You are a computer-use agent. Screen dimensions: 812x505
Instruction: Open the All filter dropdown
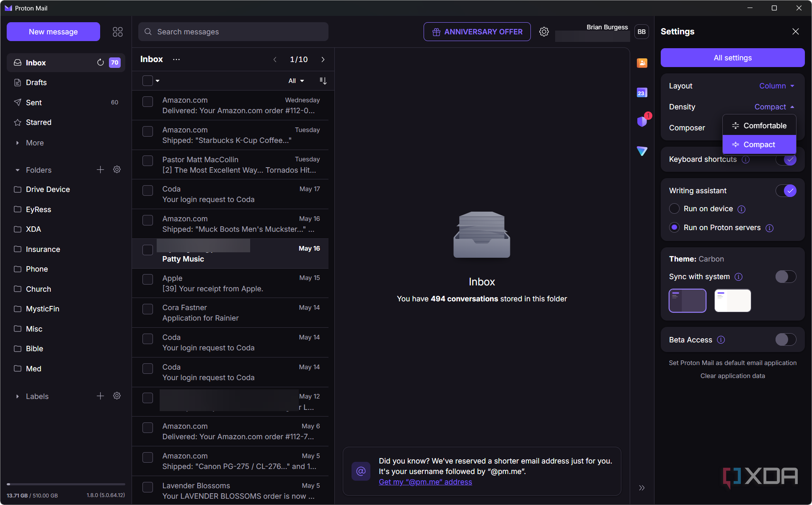click(x=296, y=81)
